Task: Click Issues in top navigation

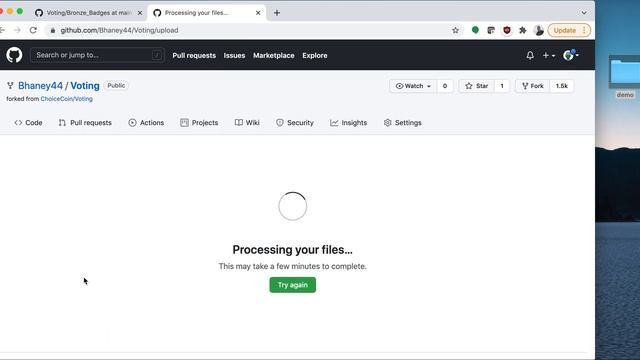Action: coord(234,55)
